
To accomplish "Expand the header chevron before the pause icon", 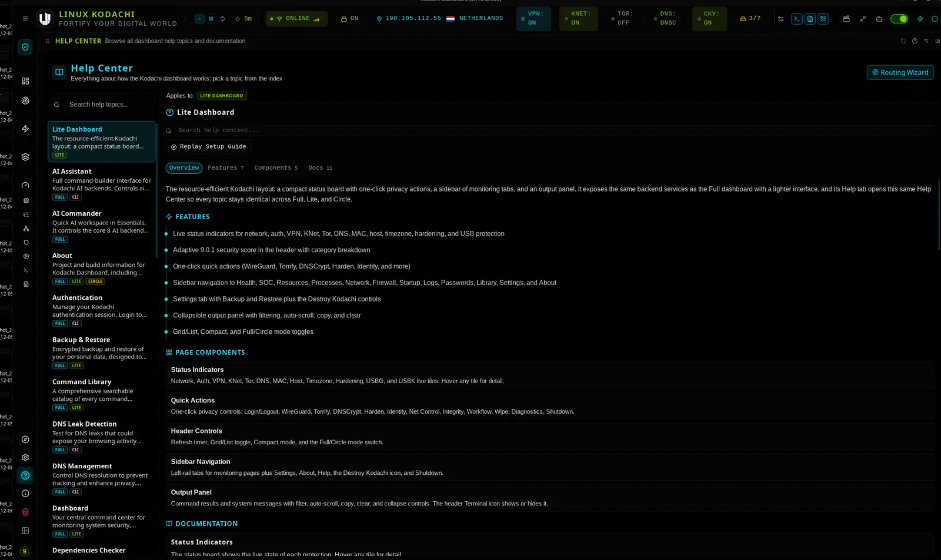I will tap(200, 19).
